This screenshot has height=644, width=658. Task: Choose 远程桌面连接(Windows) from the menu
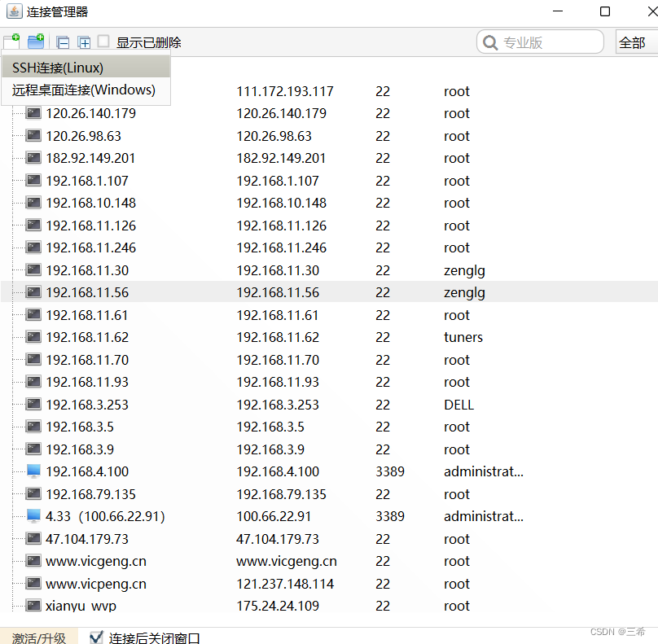pos(85,91)
